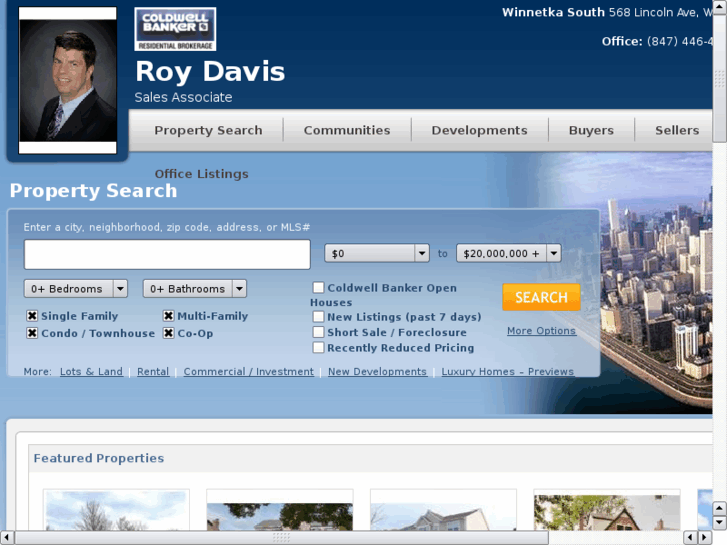Click the Office phone number text

click(x=657, y=41)
